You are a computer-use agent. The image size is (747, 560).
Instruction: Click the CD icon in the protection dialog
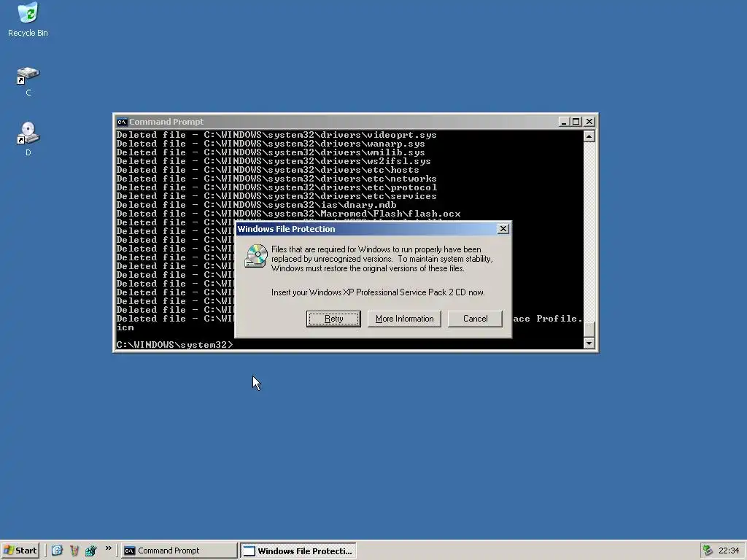coord(256,256)
